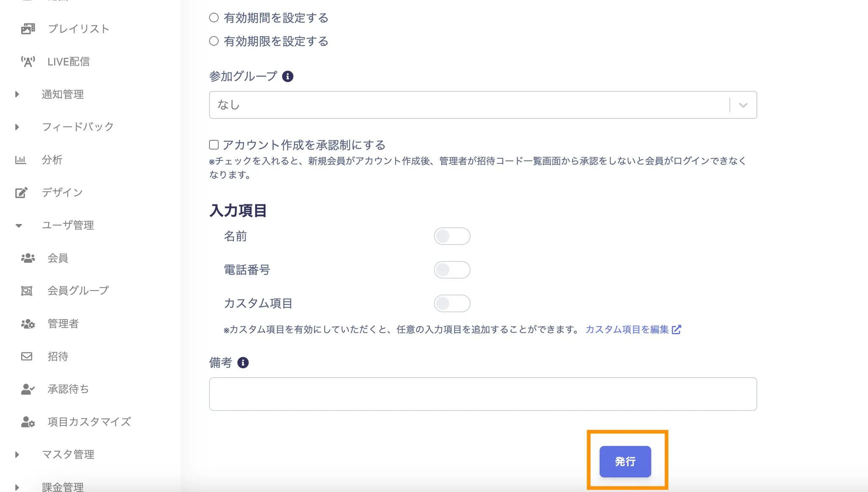Screen dimensions: 868x492
Task: Check the アカウント作成を承認制にする checkbox
Action: (214, 145)
